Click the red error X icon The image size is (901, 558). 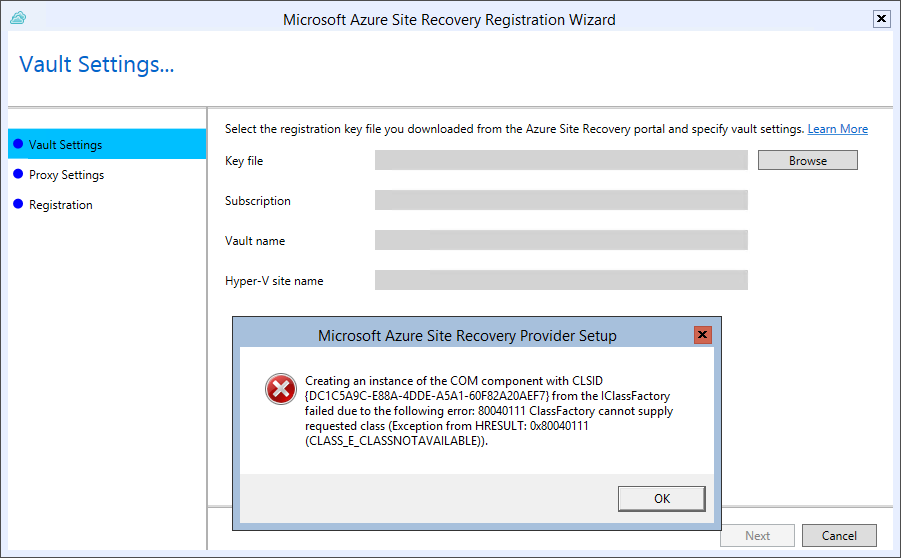point(280,389)
